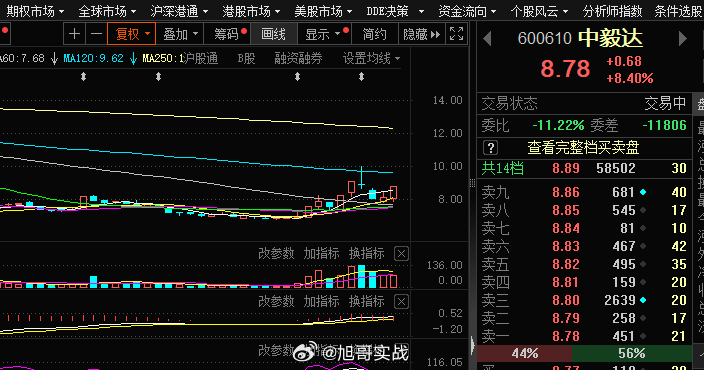Click current price 8.78 display
Image resolution: width=704 pixels, height=370 pixels.
click(565, 69)
